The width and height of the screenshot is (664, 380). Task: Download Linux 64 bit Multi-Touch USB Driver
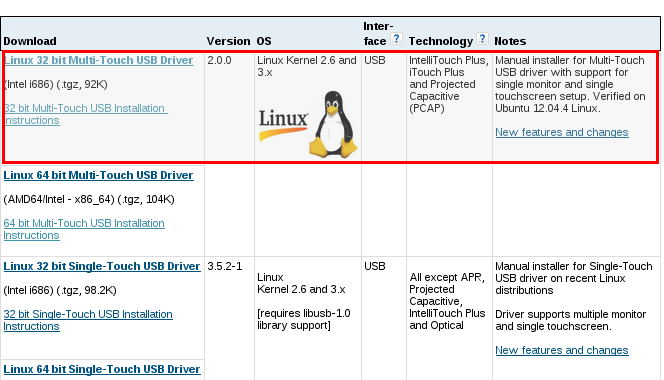point(98,175)
